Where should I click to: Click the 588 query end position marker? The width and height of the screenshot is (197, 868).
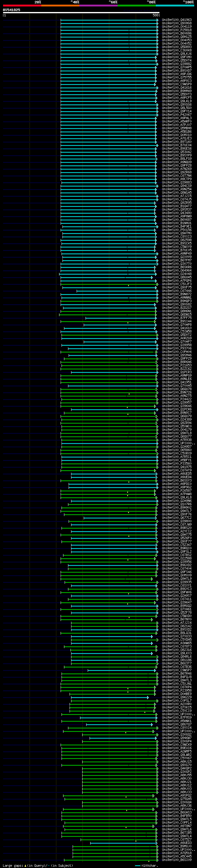[155, 15]
